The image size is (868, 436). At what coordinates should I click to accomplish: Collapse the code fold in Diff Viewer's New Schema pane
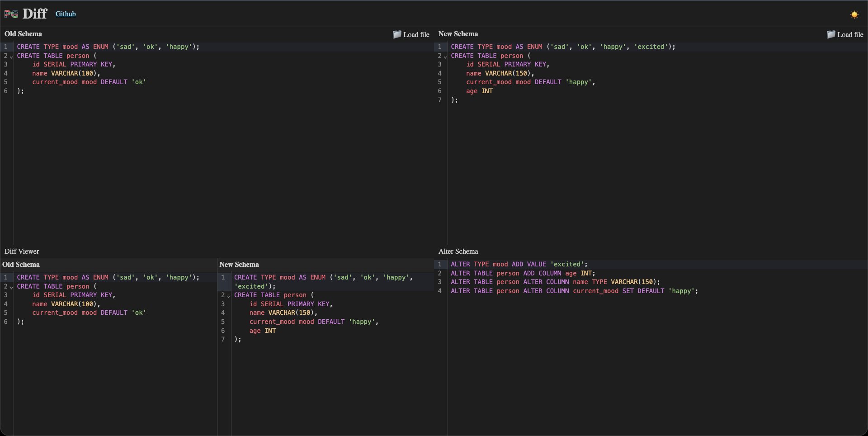click(228, 296)
